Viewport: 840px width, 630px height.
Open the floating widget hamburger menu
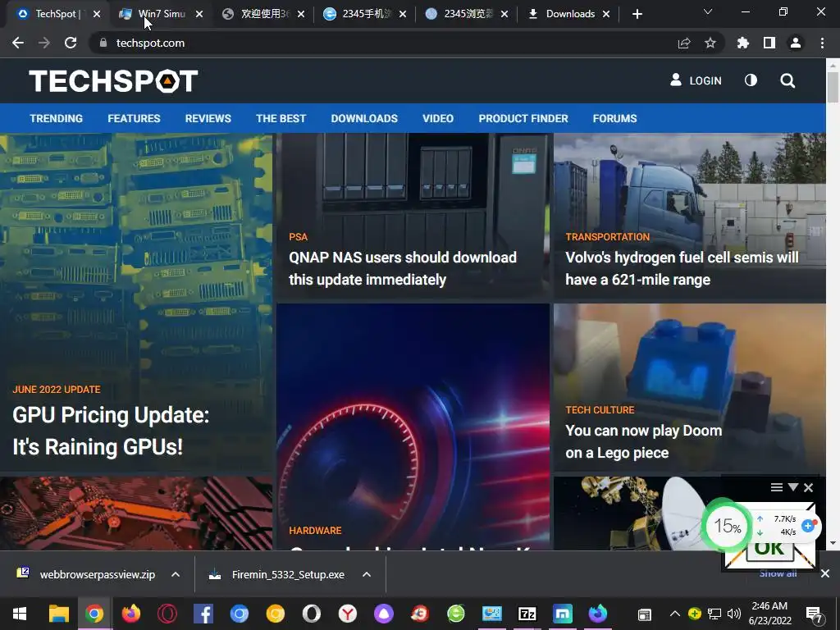pyautogui.click(x=777, y=487)
